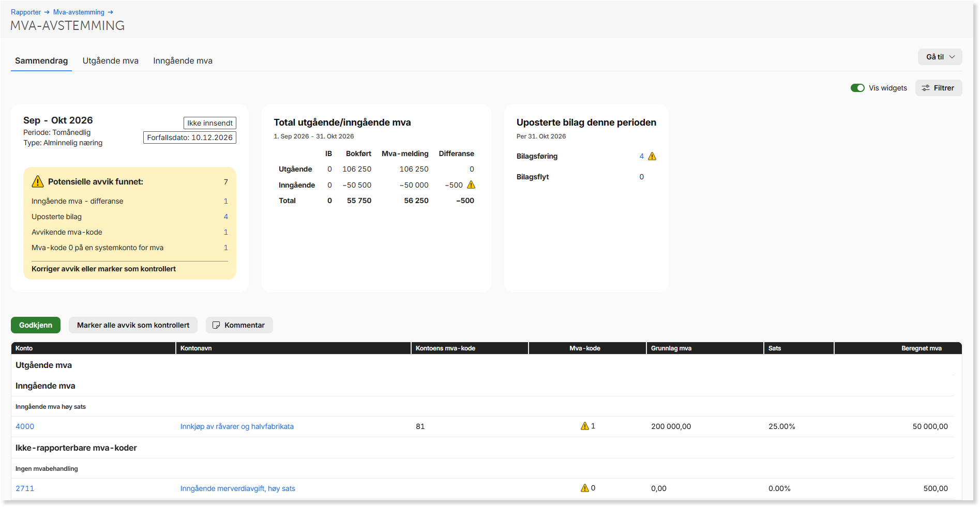The width and height of the screenshot is (980, 507).
Task: Approve the report with Godkjenn
Action: tap(36, 325)
